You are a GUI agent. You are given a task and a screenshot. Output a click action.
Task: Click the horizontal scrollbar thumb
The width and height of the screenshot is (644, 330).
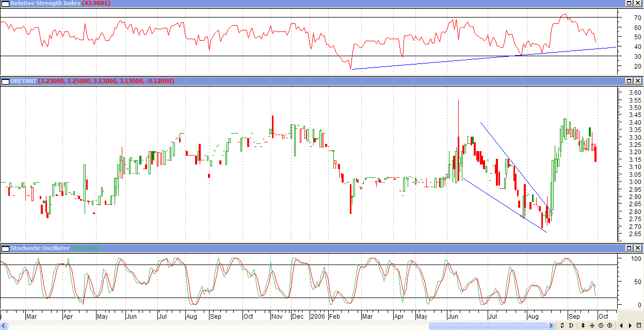click(487, 325)
